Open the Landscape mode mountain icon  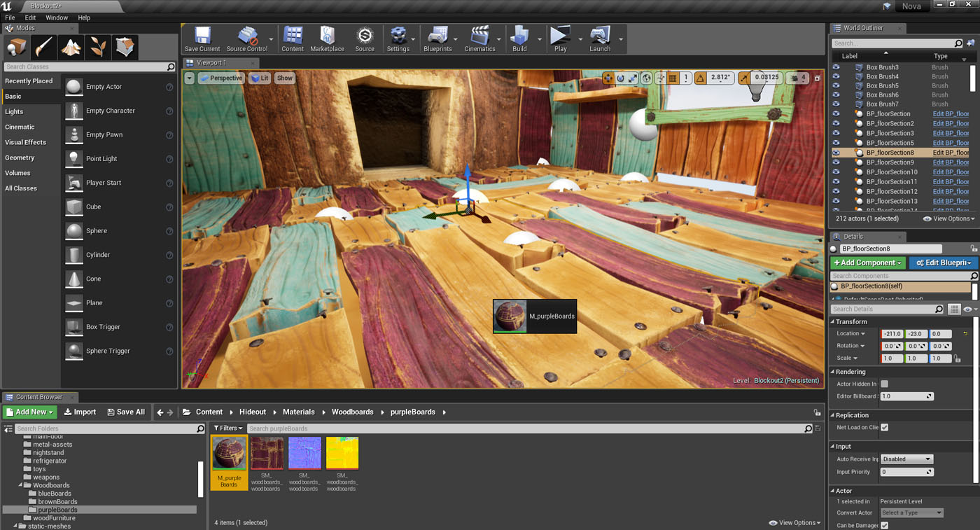[x=71, y=47]
